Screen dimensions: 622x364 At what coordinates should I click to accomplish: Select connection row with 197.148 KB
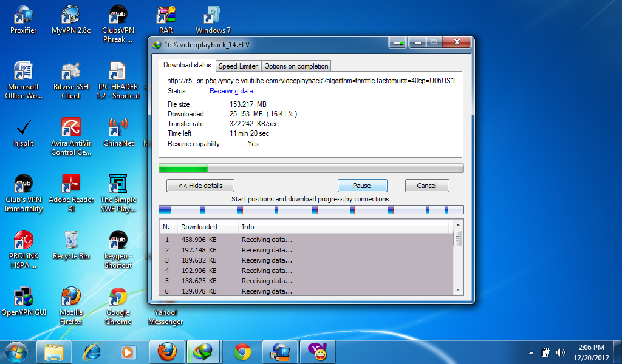point(306,250)
